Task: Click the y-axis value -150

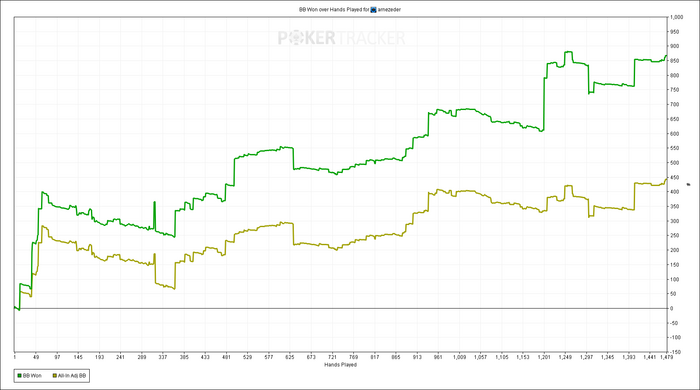Action: click(x=675, y=352)
